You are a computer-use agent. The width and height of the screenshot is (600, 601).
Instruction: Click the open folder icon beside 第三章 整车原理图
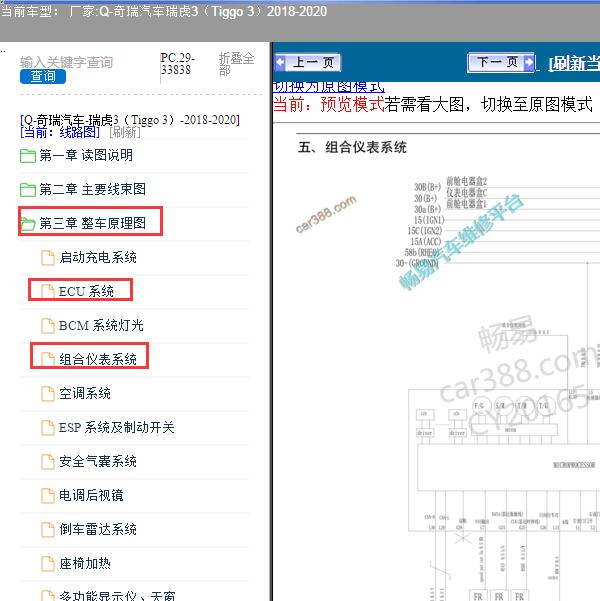(28, 224)
